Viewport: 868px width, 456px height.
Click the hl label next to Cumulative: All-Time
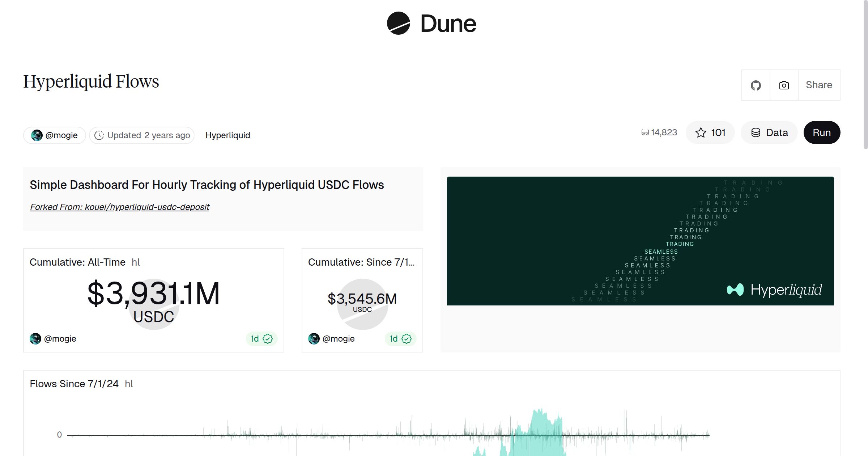click(x=136, y=262)
